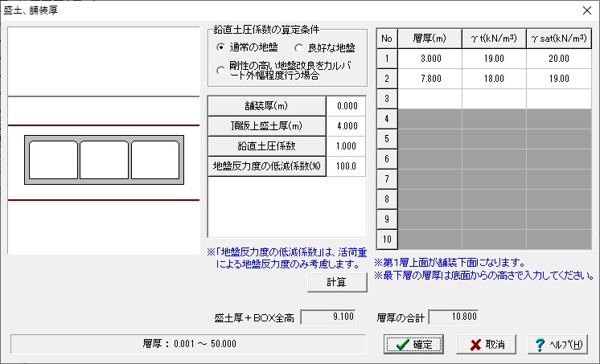This screenshot has height=364, width=600.
Task: Click the 頂版上盛土厚(m) row label
Action: coord(267,126)
